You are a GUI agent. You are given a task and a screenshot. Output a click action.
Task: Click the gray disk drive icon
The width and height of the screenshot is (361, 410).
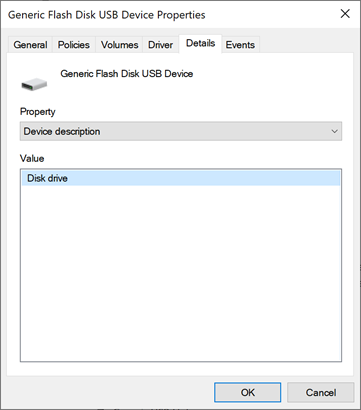pyautogui.click(x=34, y=85)
